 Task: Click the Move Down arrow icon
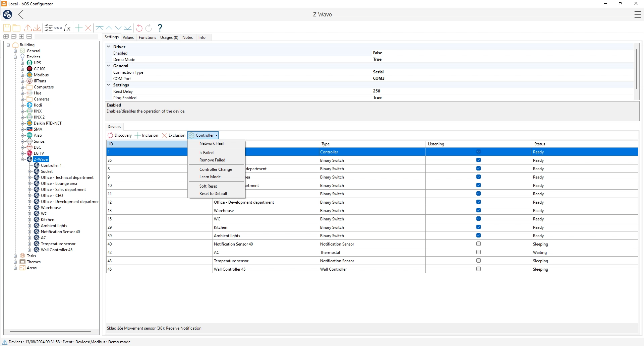118,28
